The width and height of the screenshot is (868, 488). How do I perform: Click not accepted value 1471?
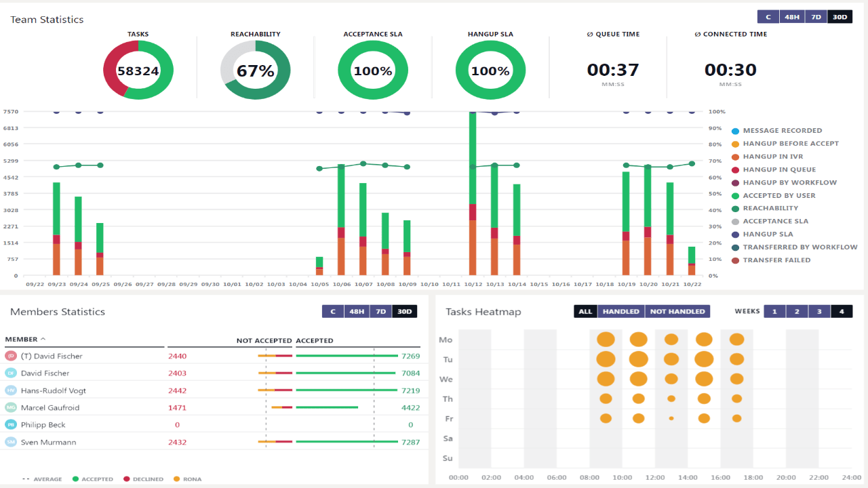(x=177, y=407)
